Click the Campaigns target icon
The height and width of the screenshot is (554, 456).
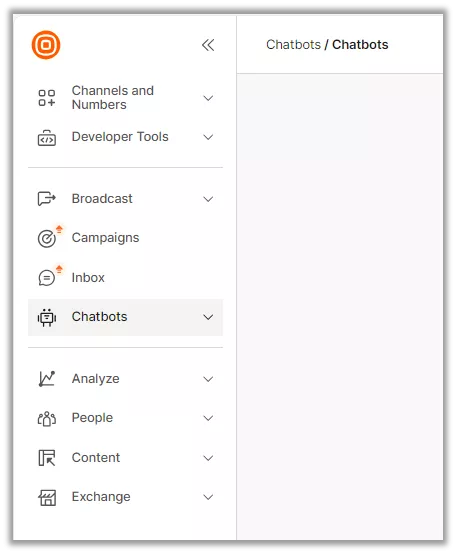[x=47, y=238]
